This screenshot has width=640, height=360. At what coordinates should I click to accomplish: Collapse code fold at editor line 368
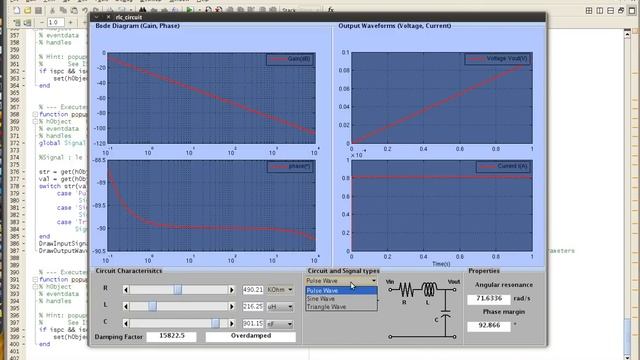click(35, 115)
